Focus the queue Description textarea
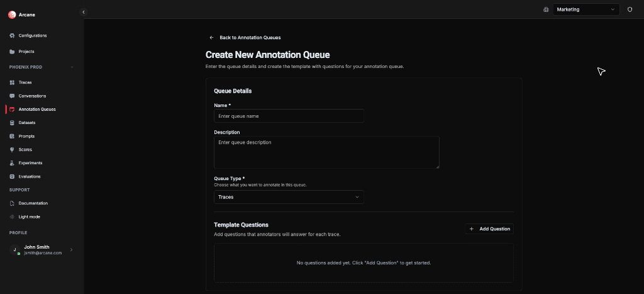This screenshot has height=294, width=644. click(326, 152)
